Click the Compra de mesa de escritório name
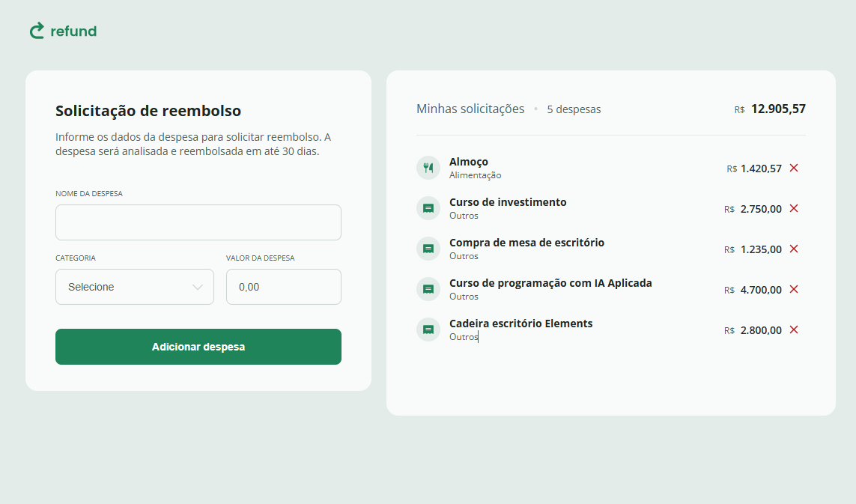The height and width of the screenshot is (504, 856). tap(526, 243)
